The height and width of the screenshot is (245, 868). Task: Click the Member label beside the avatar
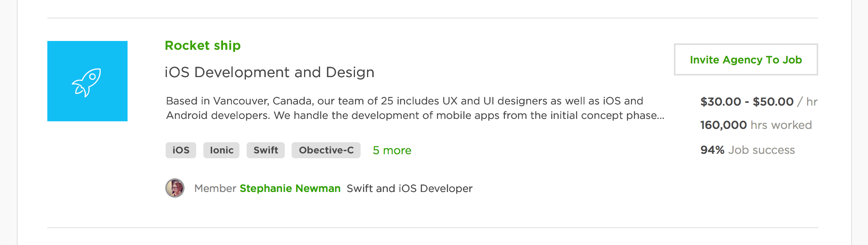click(215, 188)
